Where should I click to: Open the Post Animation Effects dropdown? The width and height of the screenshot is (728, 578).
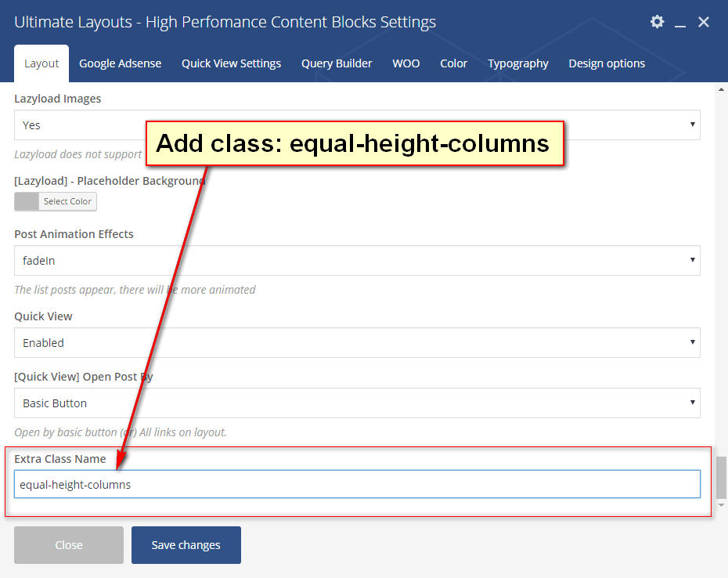(x=357, y=261)
